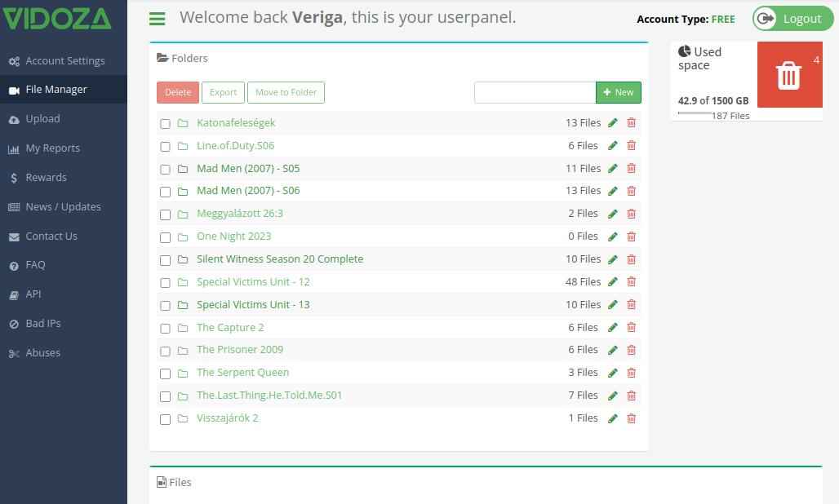
Task: Click pencil icon for The Capture 2
Action: tap(613, 328)
